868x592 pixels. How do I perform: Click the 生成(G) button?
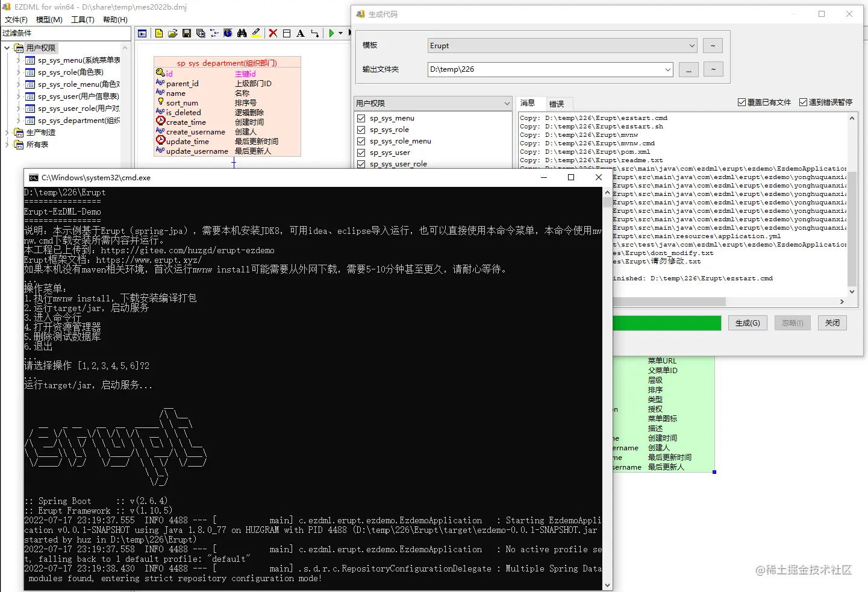pos(748,323)
